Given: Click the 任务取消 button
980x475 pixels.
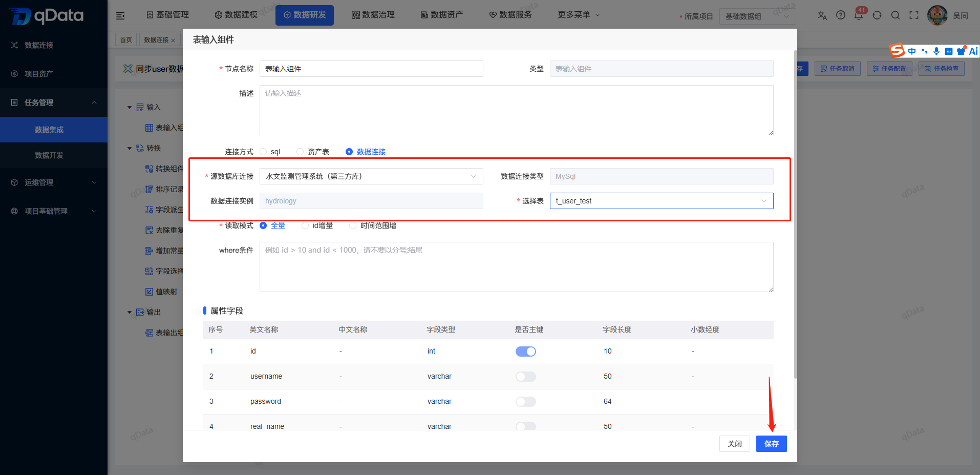Looking at the screenshot, I should tap(837, 69).
